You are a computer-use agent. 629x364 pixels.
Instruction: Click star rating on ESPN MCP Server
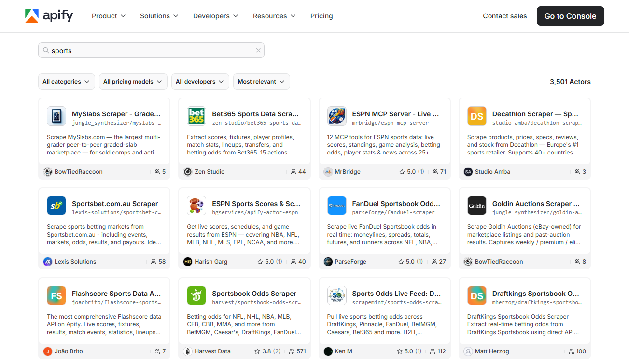click(x=411, y=172)
